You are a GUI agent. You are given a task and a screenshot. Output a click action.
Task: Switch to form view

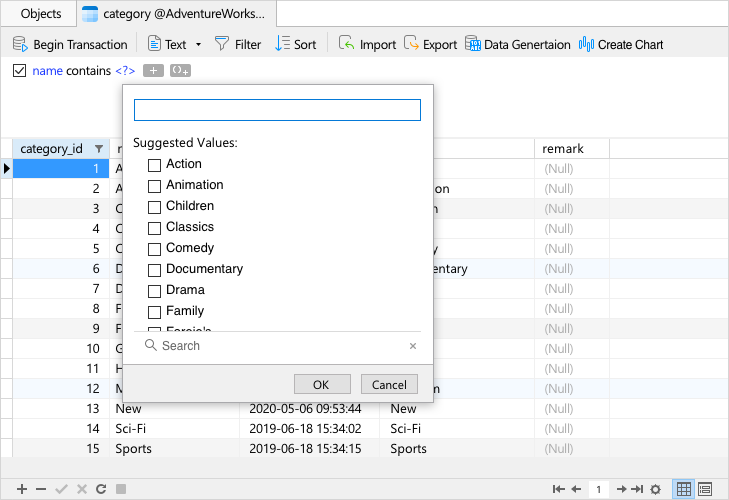point(705,489)
